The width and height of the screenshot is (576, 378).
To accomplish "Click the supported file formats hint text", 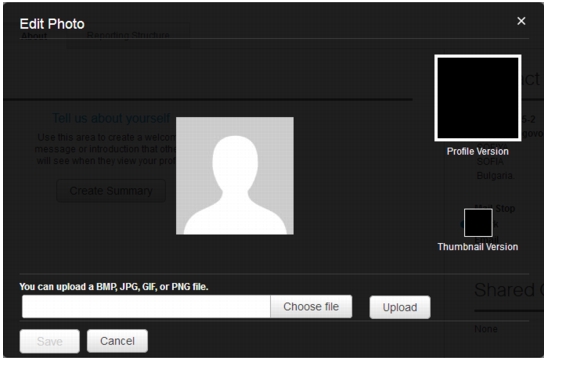I will [x=114, y=287].
